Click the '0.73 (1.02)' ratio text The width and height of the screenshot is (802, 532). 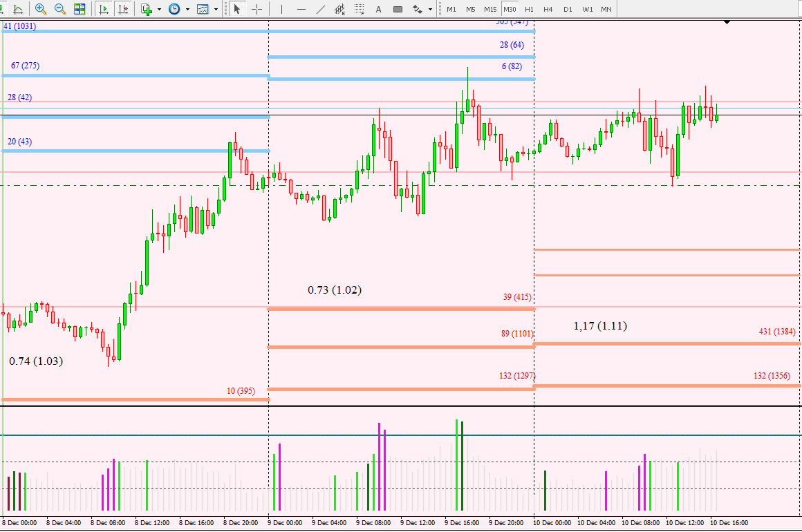[335, 289]
